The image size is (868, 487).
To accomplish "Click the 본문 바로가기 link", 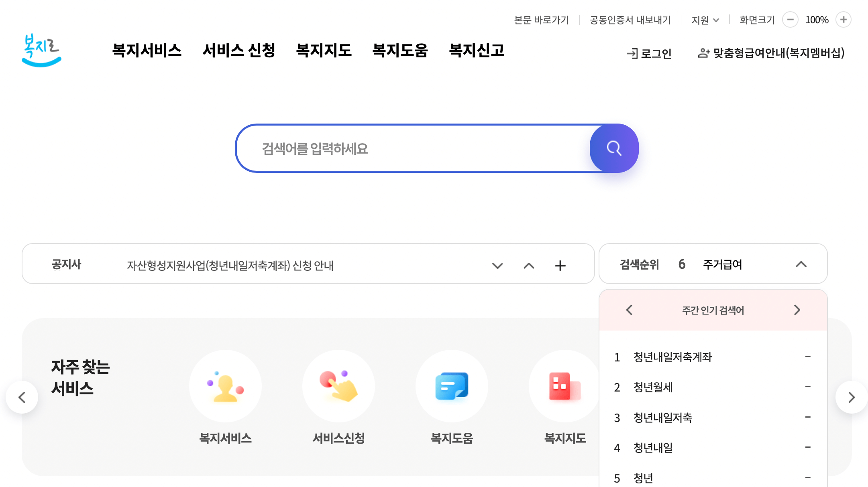I will click(x=542, y=19).
